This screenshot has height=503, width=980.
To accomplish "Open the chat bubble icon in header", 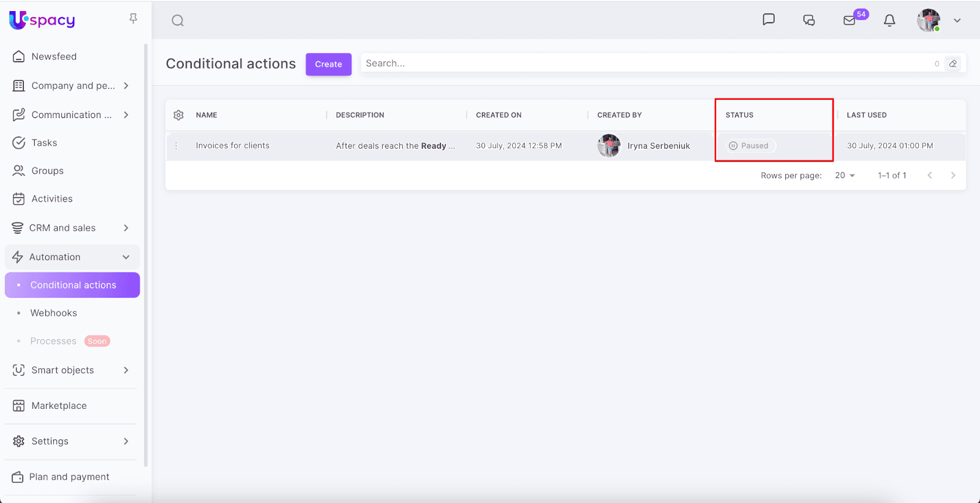I will (x=768, y=20).
